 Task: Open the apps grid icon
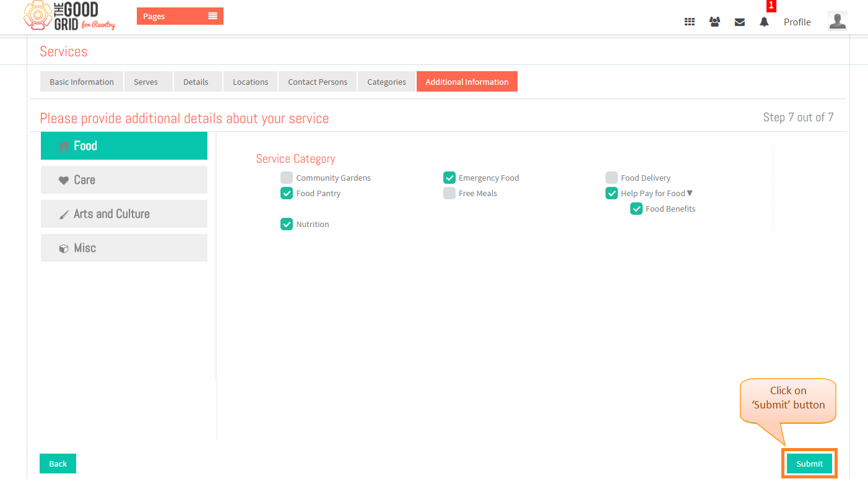tap(689, 22)
